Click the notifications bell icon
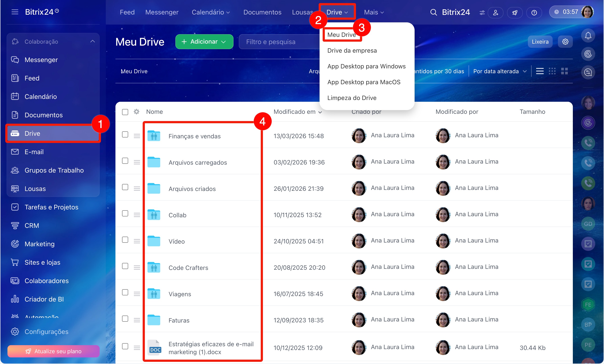Screen dimensions: 604x364 [x=588, y=36]
